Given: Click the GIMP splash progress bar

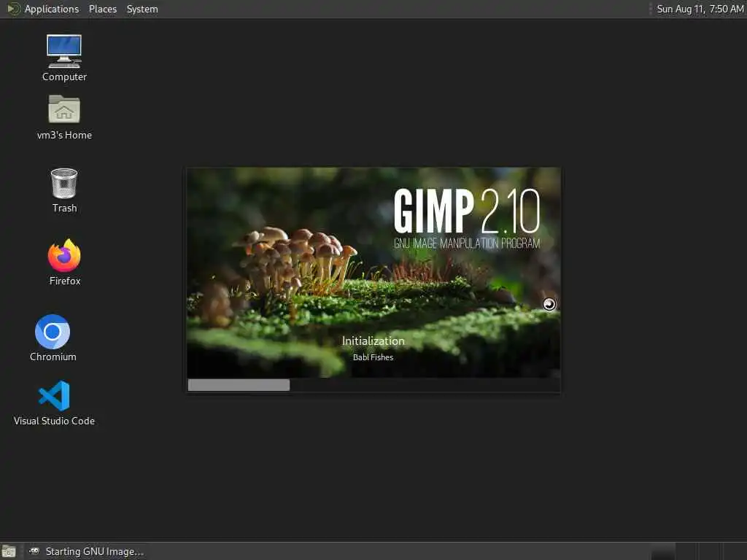Looking at the screenshot, I should click(373, 385).
